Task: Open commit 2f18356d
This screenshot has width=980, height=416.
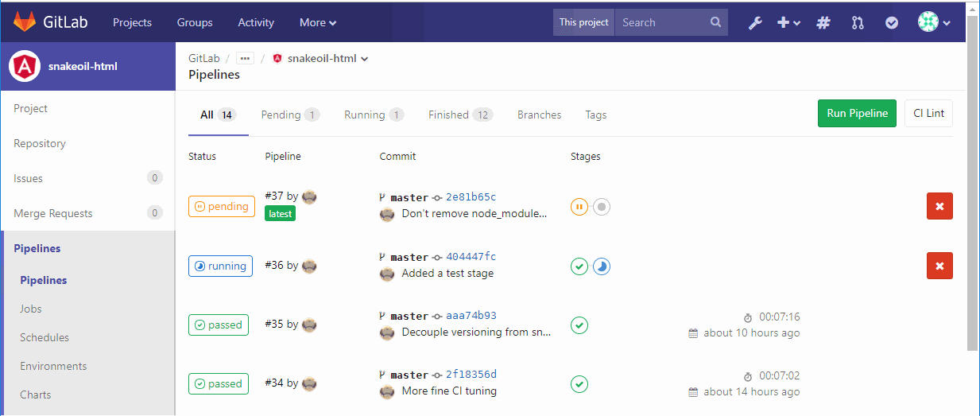Action: (471, 375)
